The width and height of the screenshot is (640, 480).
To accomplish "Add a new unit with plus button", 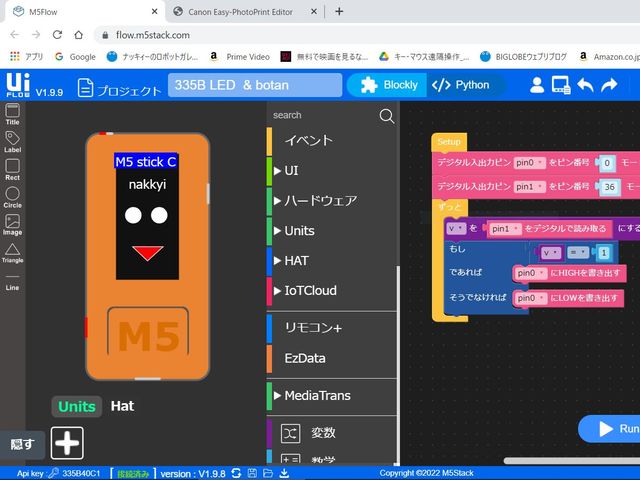I will click(67, 443).
